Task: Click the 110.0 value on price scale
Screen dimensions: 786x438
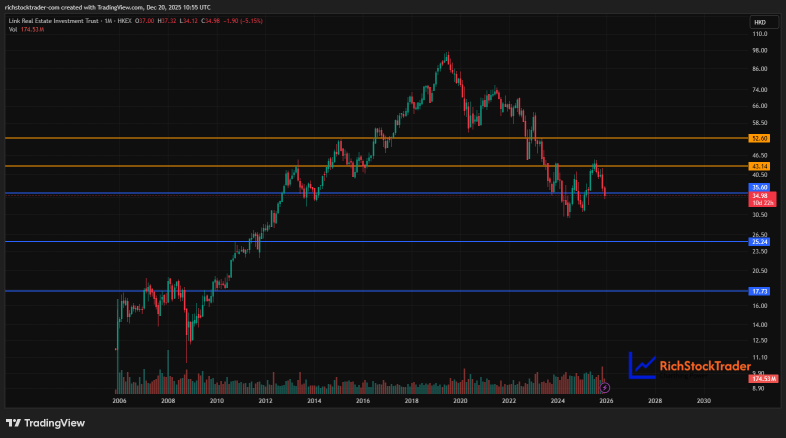Action: (x=759, y=34)
